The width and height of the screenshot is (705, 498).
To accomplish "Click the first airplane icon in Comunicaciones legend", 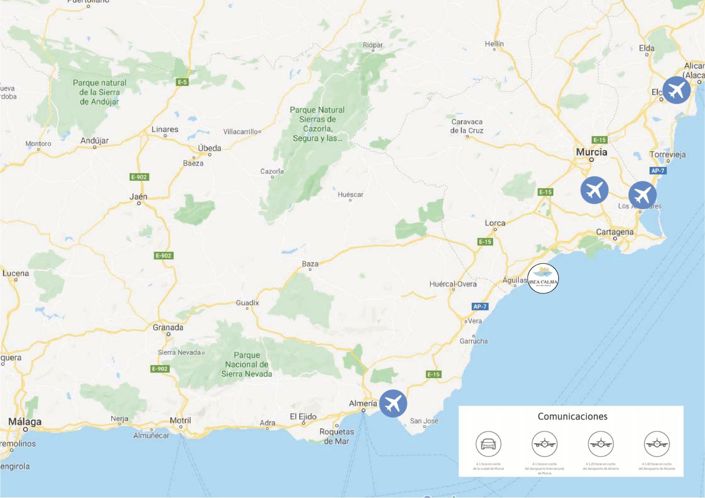I will (544, 444).
